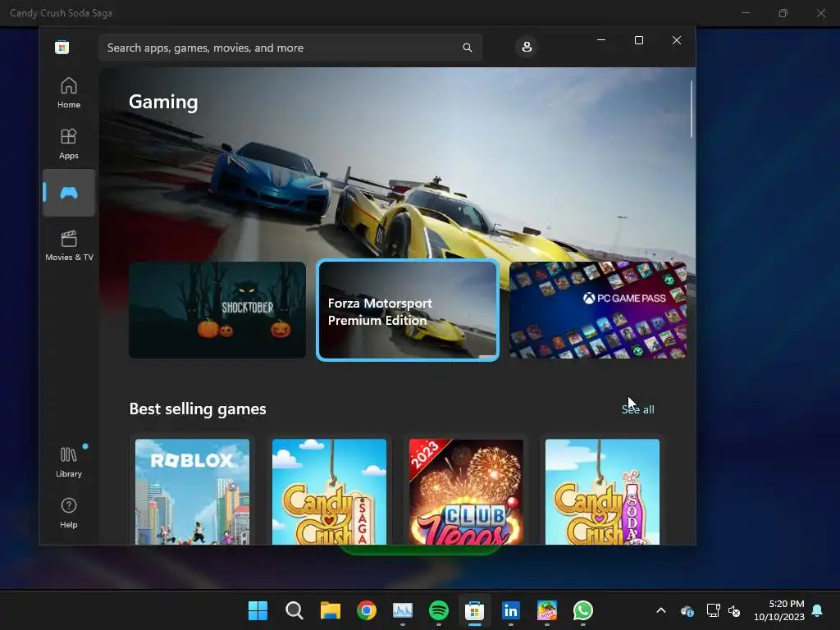Open Spotify from taskbar

pyautogui.click(x=439, y=610)
